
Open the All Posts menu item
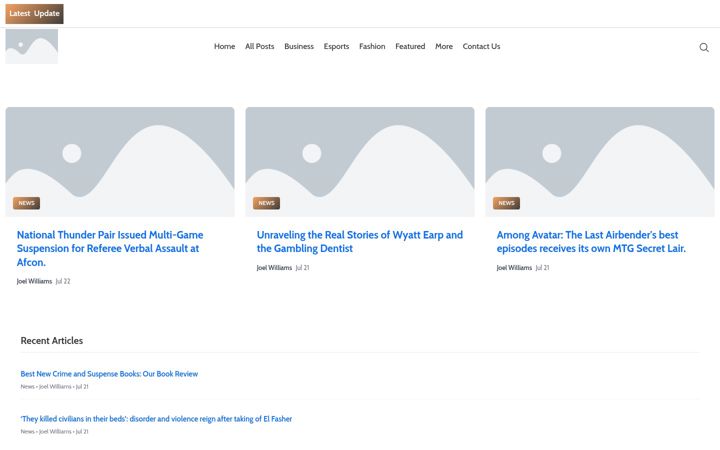tap(259, 46)
